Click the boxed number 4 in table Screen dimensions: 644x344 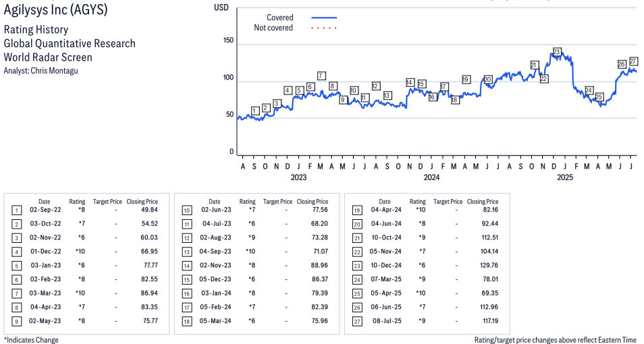(16, 252)
